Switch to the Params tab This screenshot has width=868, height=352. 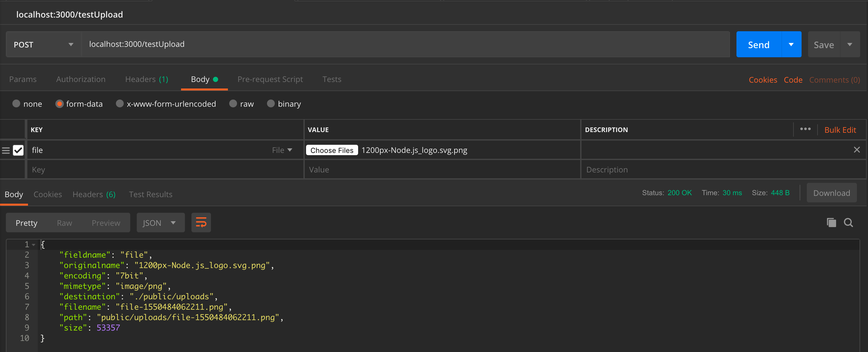[x=23, y=79]
